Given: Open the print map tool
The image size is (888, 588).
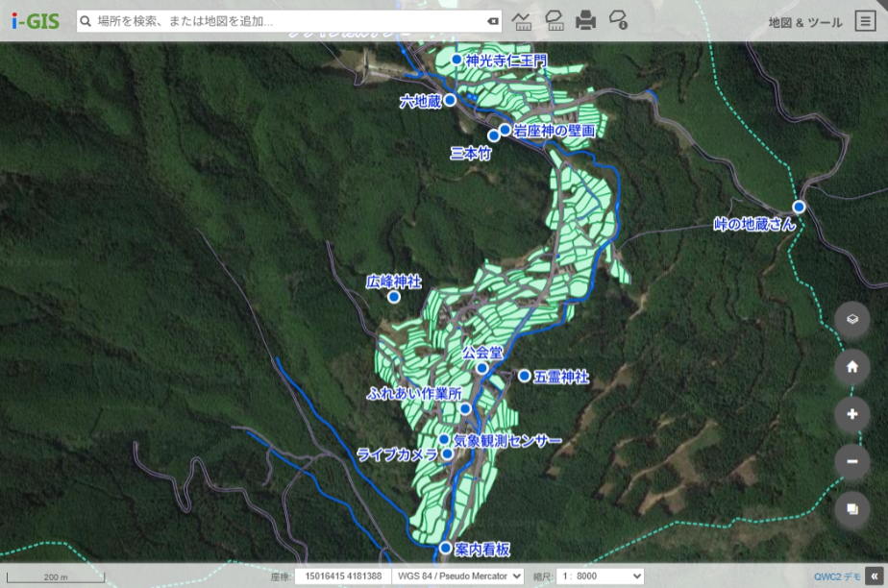Looking at the screenshot, I should tap(585, 21).
